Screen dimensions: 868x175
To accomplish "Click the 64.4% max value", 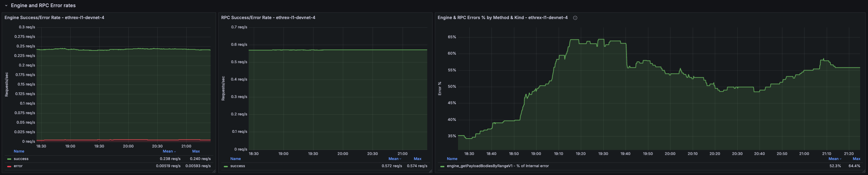I will click(x=854, y=166).
